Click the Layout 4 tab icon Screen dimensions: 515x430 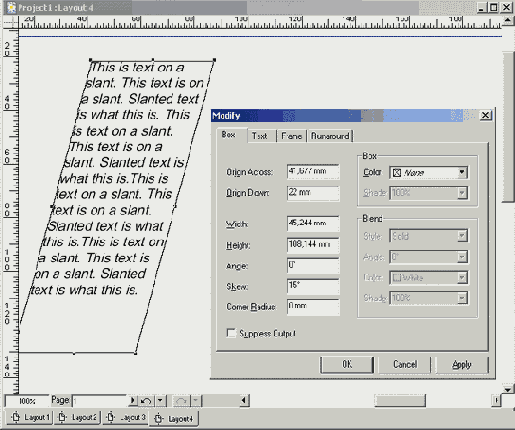pos(159,419)
